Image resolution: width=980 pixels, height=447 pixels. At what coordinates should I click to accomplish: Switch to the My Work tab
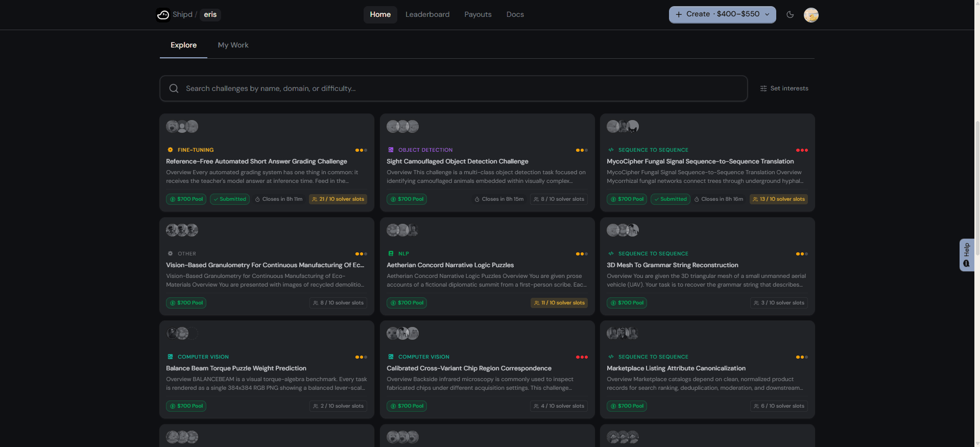233,45
